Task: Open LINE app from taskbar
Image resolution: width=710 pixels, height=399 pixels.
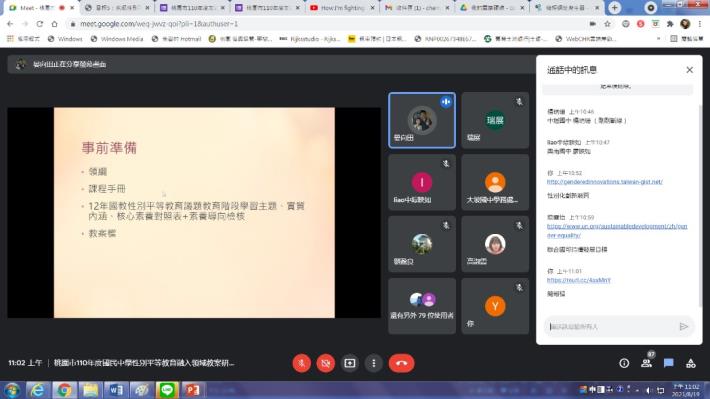Action: pyautogui.click(x=167, y=390)
